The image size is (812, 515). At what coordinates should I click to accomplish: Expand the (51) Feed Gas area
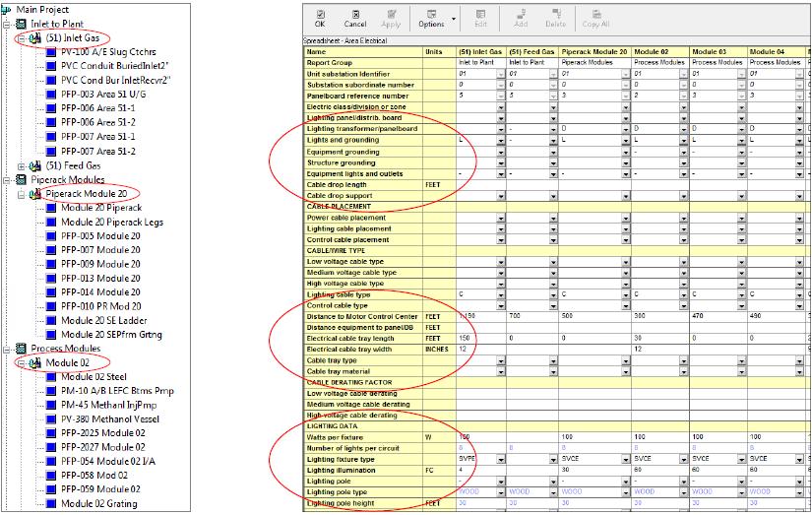pyautogui.click(x=22, y=166)
